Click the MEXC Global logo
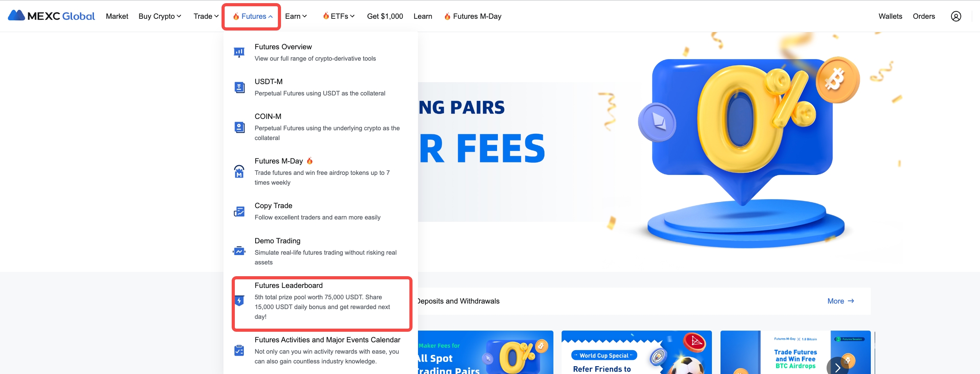980x374 pixels. (x=51, y=16)
